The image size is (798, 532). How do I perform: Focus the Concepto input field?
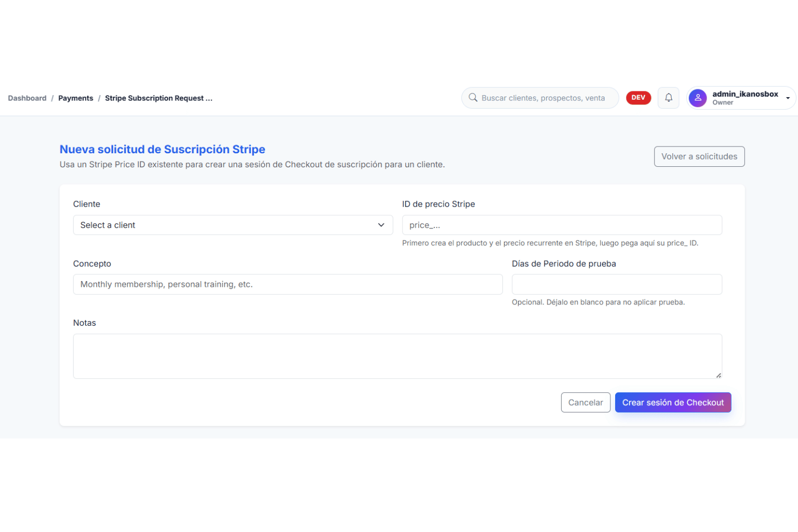point(288,284)
